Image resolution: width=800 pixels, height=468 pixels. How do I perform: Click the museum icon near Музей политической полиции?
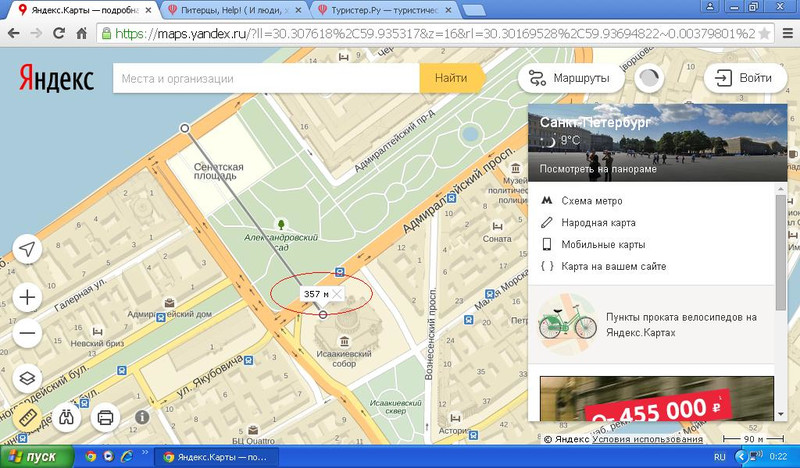point(516,168)
